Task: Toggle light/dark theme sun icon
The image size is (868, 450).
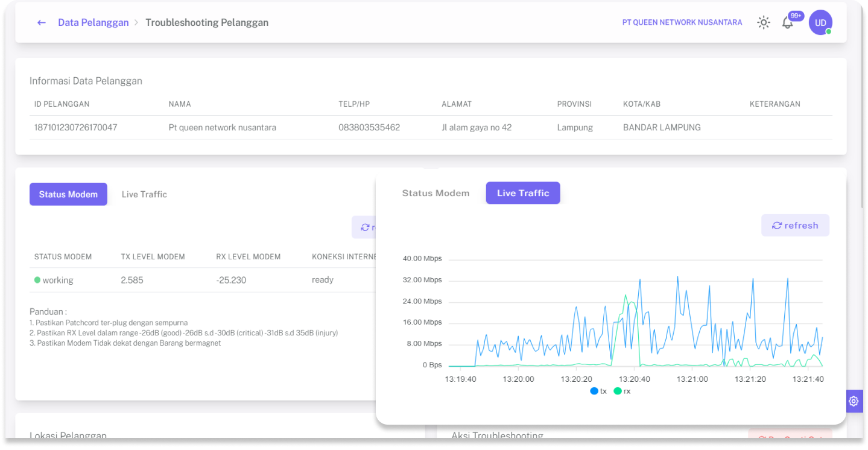Action: tap(764, 23)
